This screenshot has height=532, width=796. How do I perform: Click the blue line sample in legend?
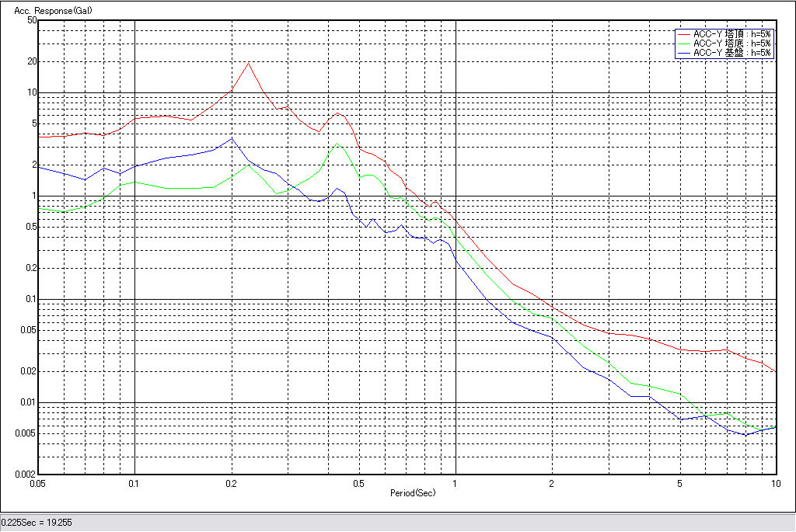(x=683, y=53)
